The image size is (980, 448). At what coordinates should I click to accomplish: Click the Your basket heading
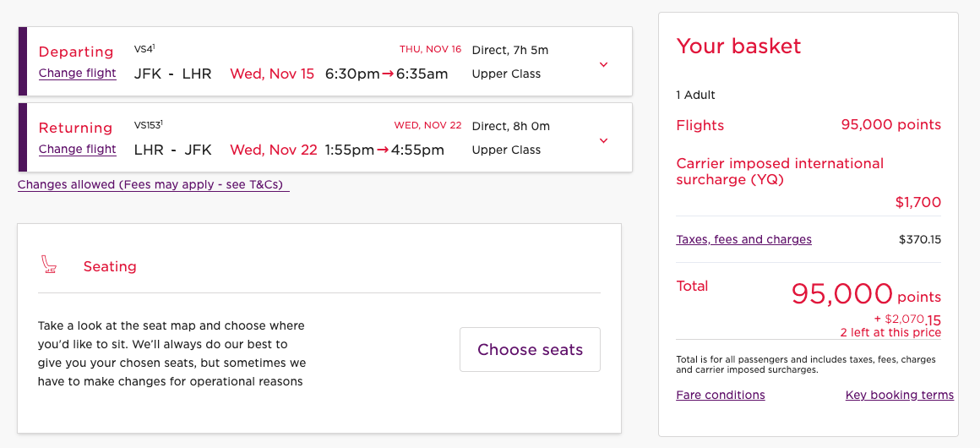(738, 46)
